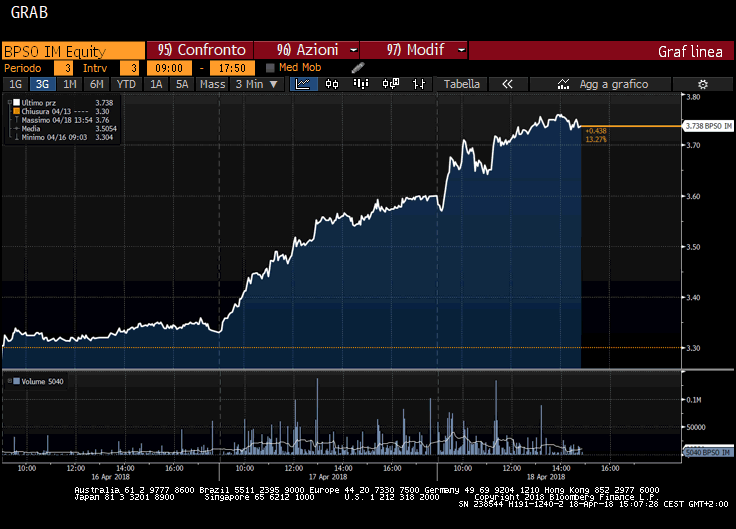Click the pencil edit icon

pos(358,68)
